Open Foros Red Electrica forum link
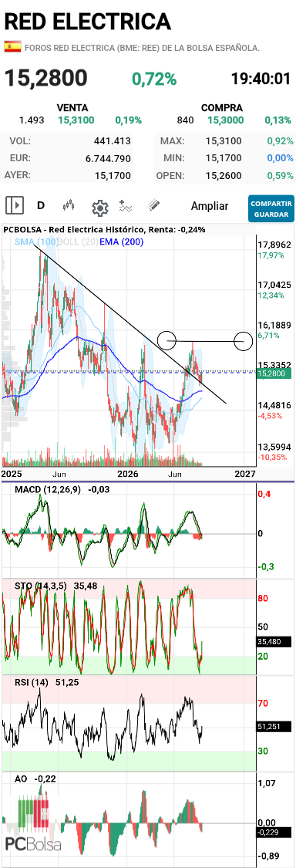 coord(142,48)
